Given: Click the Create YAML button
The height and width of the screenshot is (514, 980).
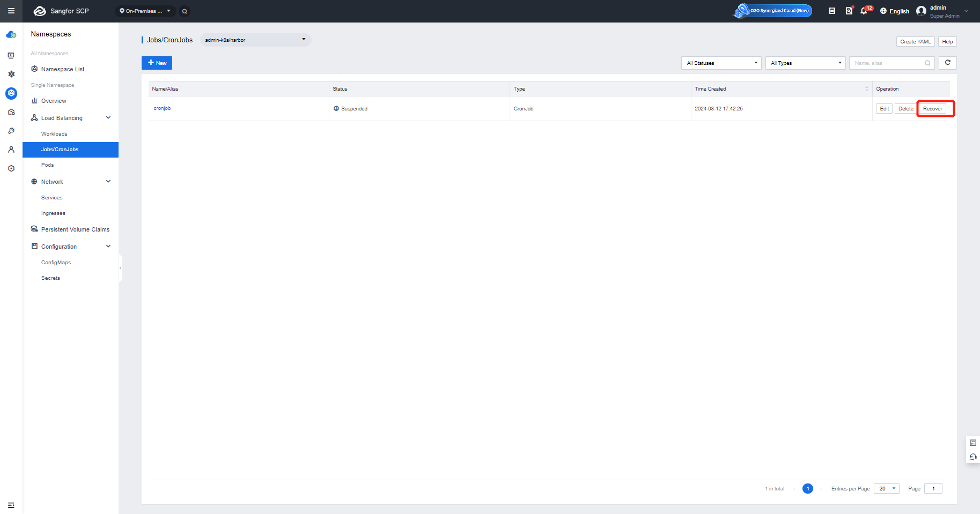Looking at the screenshot, I should click(916, 42).
